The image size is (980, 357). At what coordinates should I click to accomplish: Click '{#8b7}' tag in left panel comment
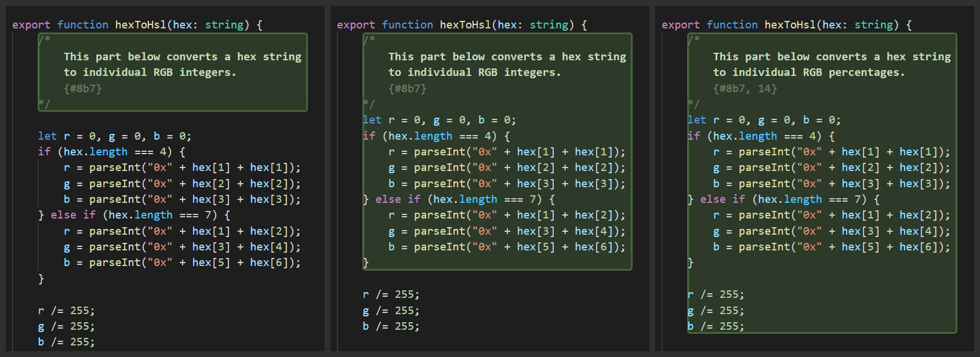pos(83,89)
